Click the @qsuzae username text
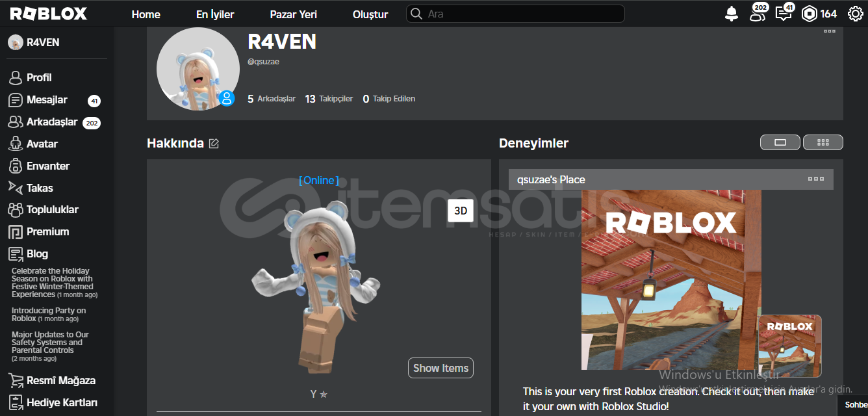 coord(264,62)
